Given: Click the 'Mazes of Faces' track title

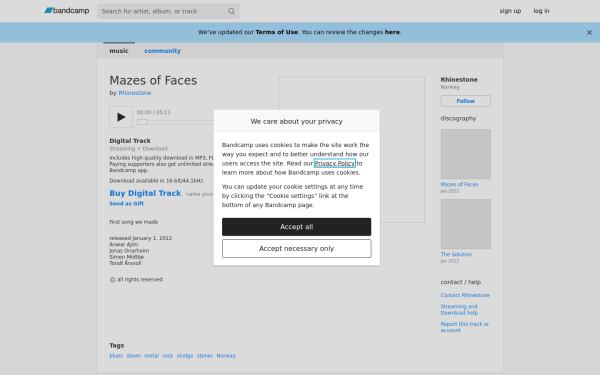Looking at the screenshot, I should (x=153, y=80).
